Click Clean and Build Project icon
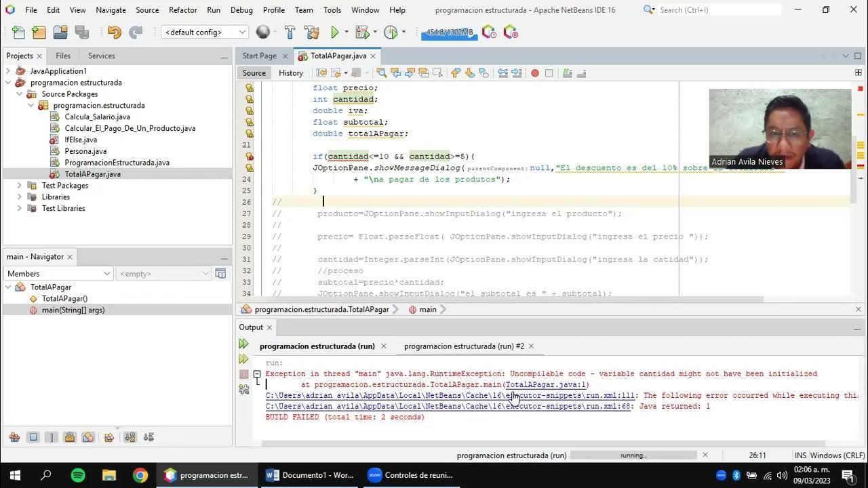 point(311,32)
